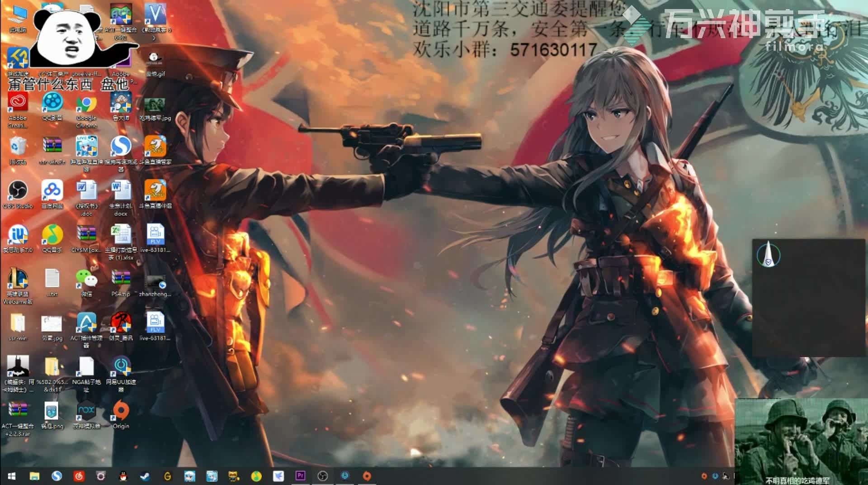Switch to Adobe Premiere Pro in taskbar
The width and height of the screenshot is (868, 485).
(300, 476)
